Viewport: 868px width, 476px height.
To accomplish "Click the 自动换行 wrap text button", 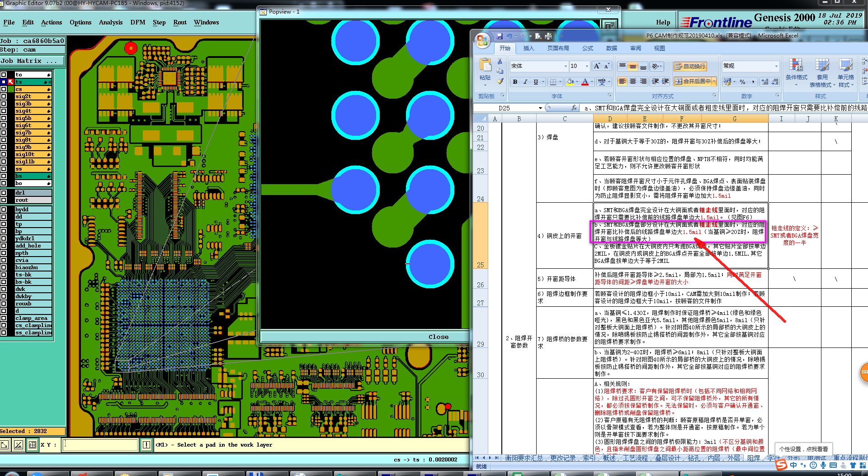I will click(x=690, y=67).
